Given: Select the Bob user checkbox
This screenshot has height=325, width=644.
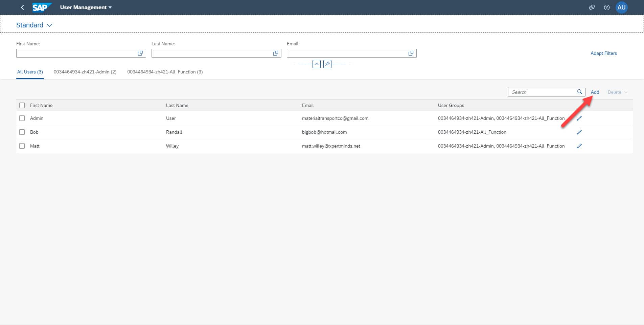Looking at the screenshot, I should [x=22, y=132].
